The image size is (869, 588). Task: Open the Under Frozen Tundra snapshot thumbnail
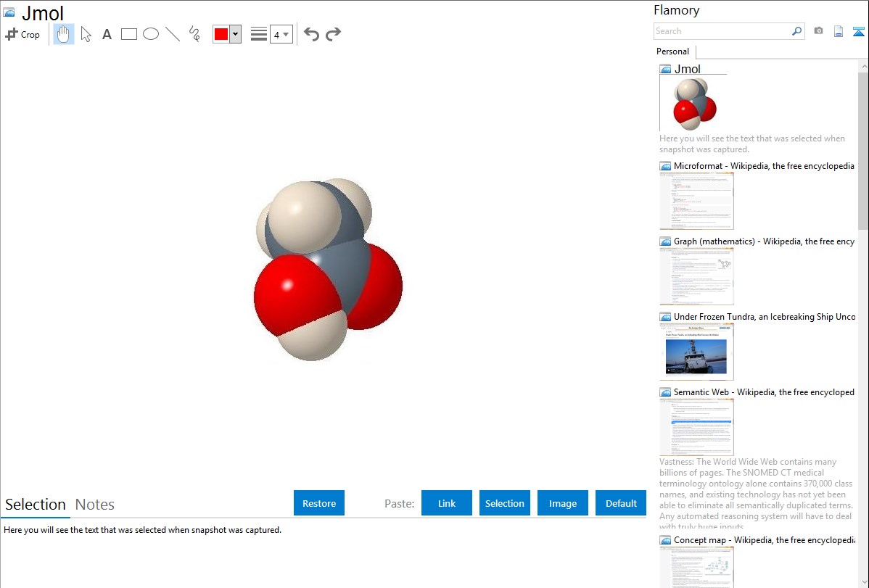click(x=696, y=352)
